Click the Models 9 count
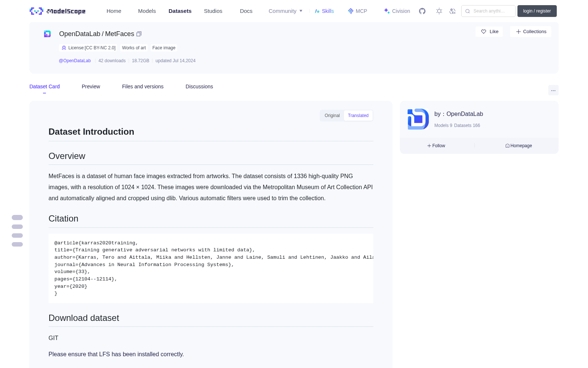 [443, 125]
